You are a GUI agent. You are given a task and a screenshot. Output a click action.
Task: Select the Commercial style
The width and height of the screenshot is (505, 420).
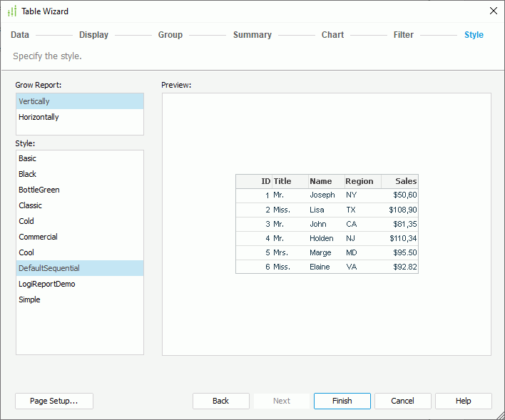click(x=39, y=237)
